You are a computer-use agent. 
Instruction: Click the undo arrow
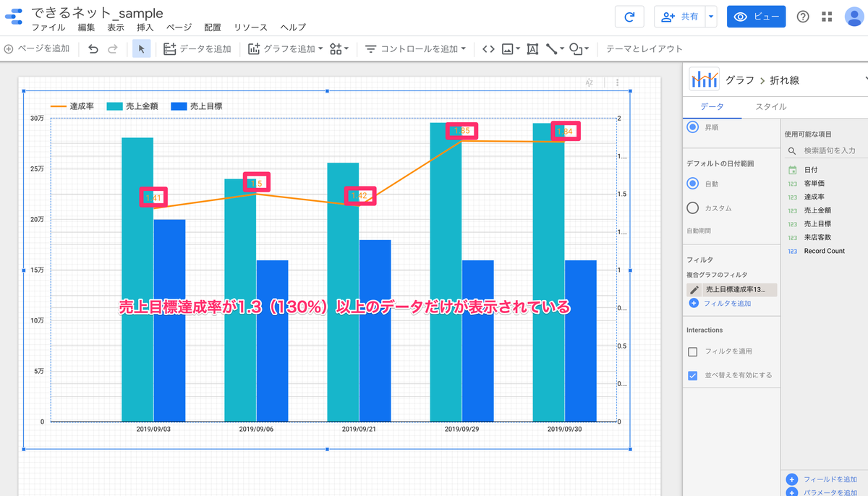[93, 49]
